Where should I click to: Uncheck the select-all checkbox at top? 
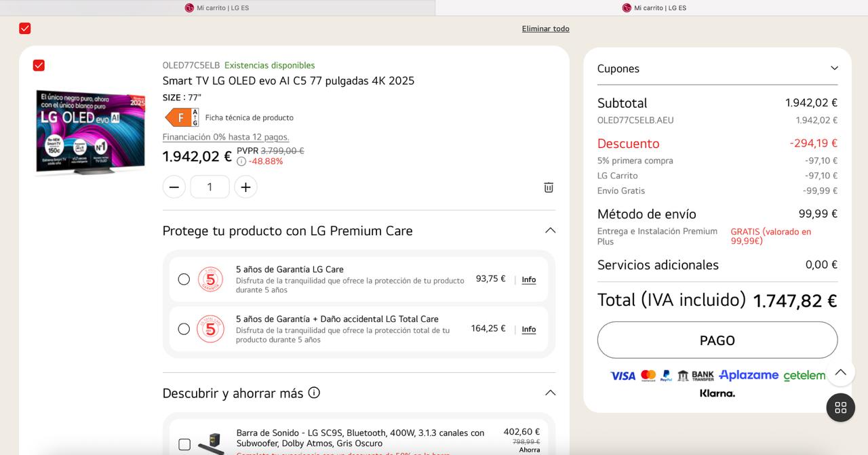(25, 28)
